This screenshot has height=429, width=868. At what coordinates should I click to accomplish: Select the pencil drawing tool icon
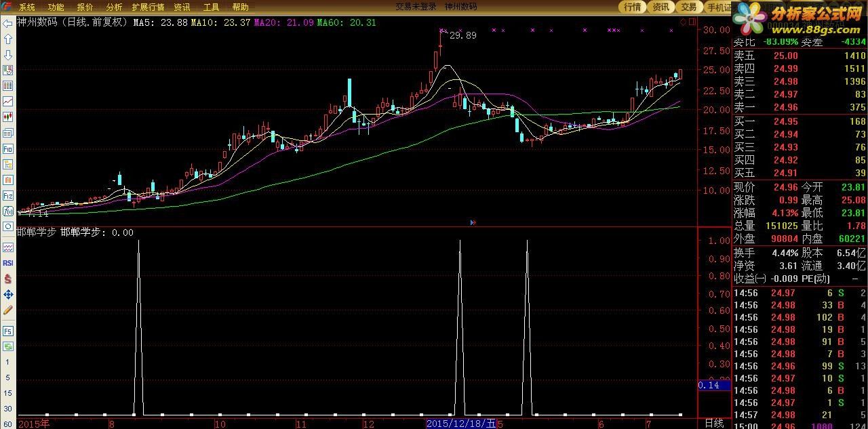click(8, 310)
